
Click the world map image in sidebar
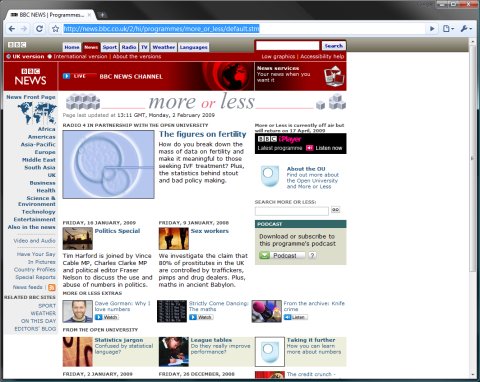click(37, 113)
